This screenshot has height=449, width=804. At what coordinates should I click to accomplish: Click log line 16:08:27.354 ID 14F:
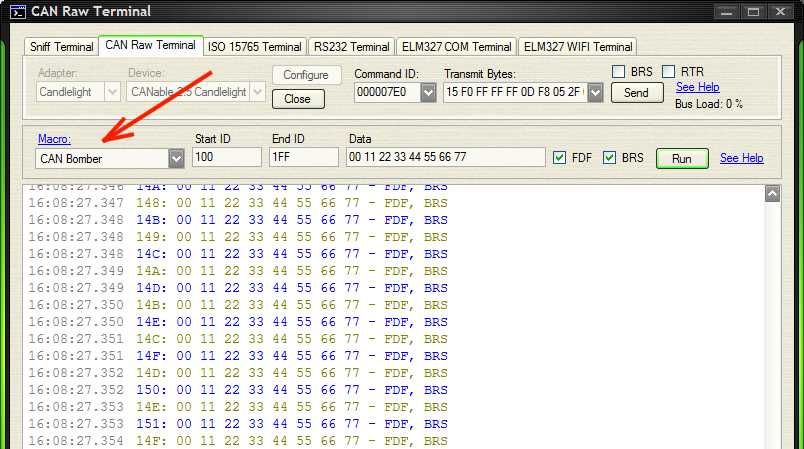tap(238, 441)
